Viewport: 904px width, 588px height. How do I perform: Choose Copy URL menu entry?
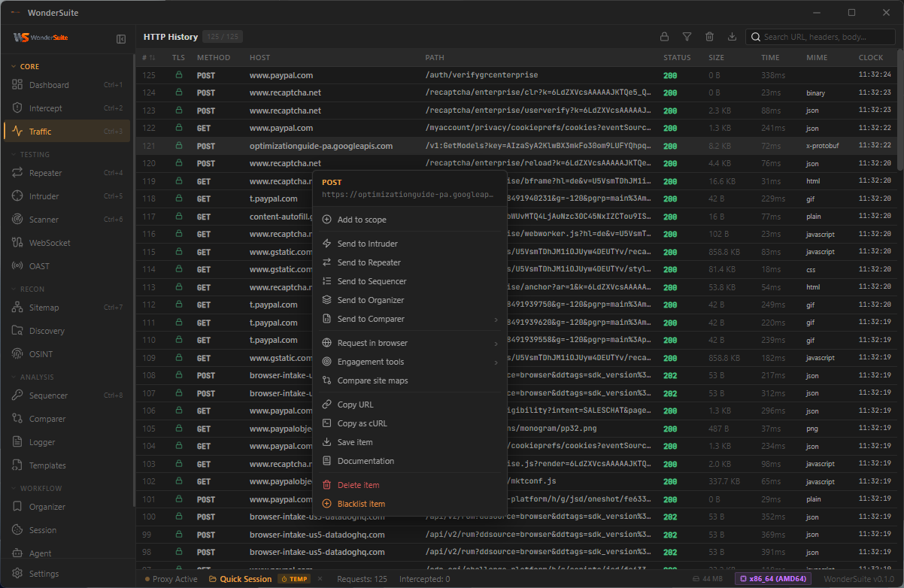(410, 405)
